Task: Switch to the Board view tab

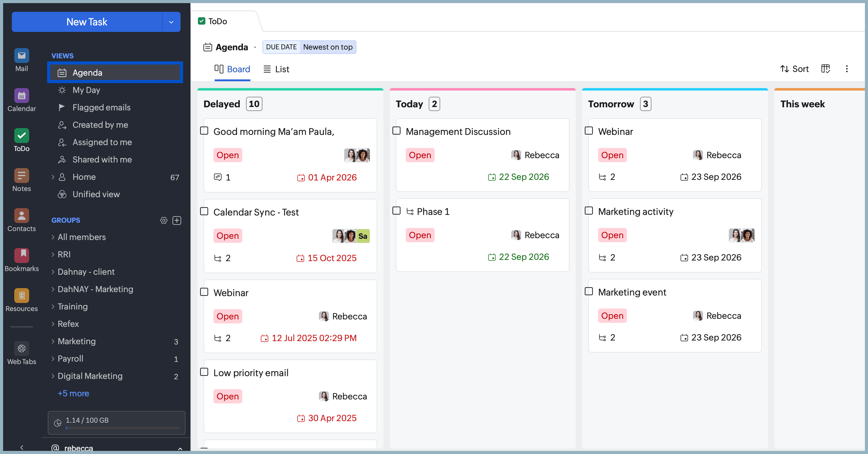Action: coord(232,69)
